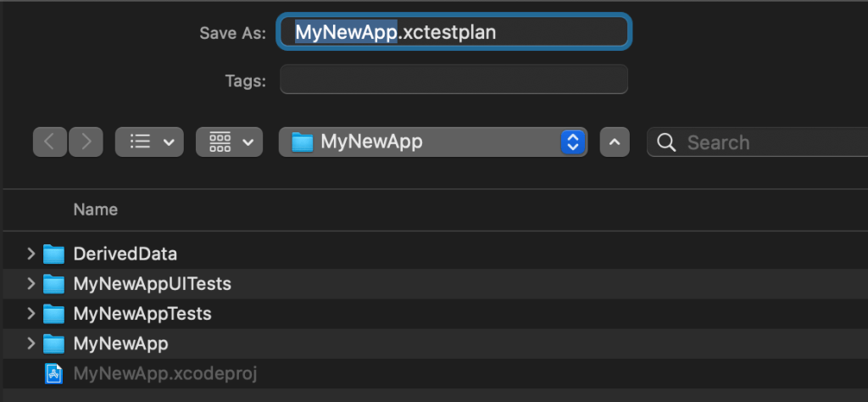This screenshot has height=402, width=868.
Task: Open the MyNewApp location popup menu
Action: coord(432,142)
